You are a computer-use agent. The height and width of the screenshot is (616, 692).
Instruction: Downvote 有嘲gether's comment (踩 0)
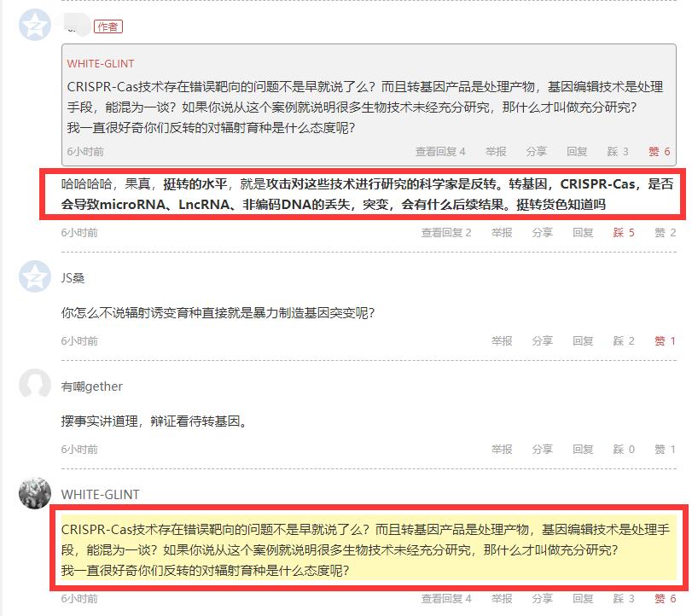click(x=624, y=450)
